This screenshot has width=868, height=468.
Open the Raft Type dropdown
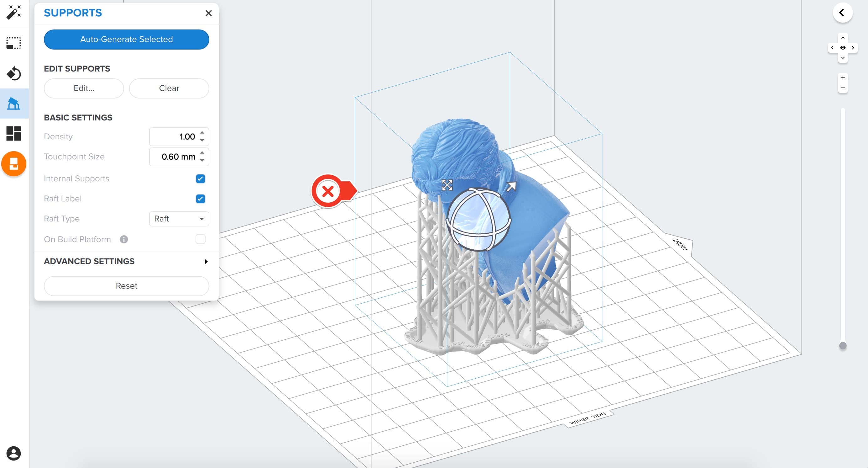(179, 219)
